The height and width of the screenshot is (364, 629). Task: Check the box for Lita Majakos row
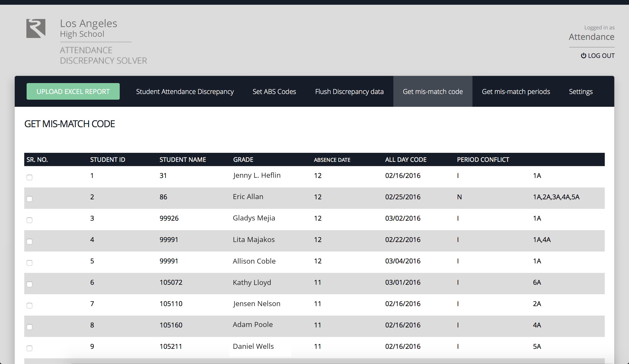[29, 241]
